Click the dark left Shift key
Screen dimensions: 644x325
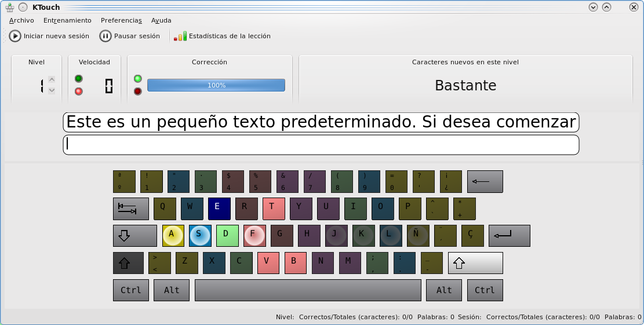[129, 263]
